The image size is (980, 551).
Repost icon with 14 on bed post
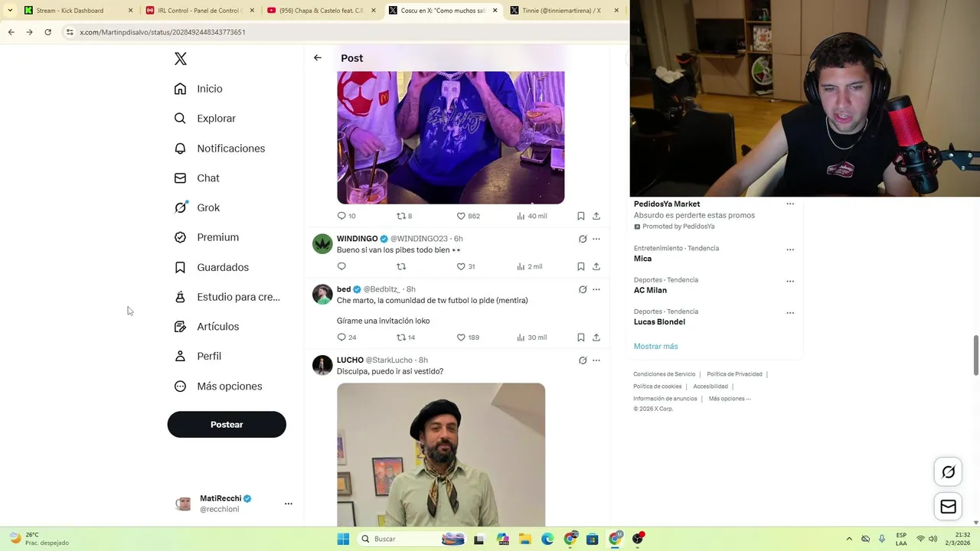click(401, 337)
